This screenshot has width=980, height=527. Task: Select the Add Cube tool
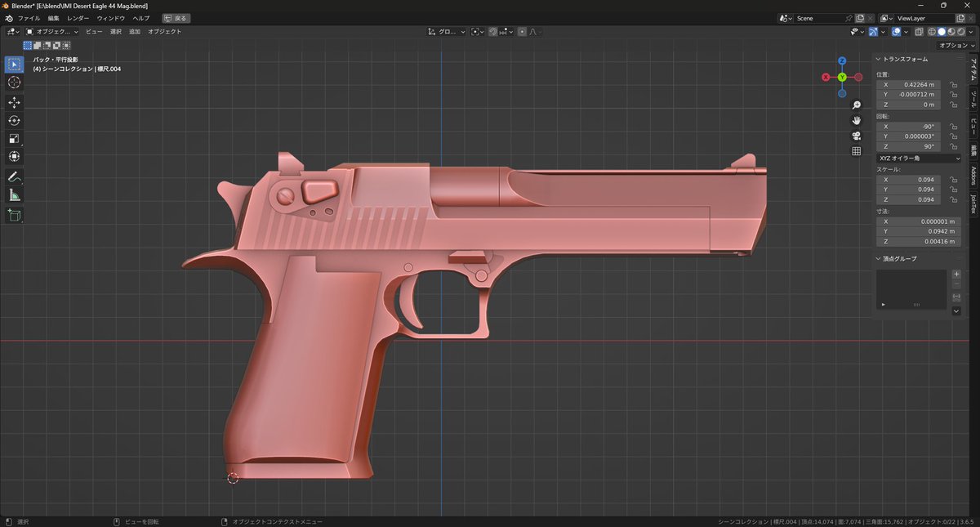point(14,215)
